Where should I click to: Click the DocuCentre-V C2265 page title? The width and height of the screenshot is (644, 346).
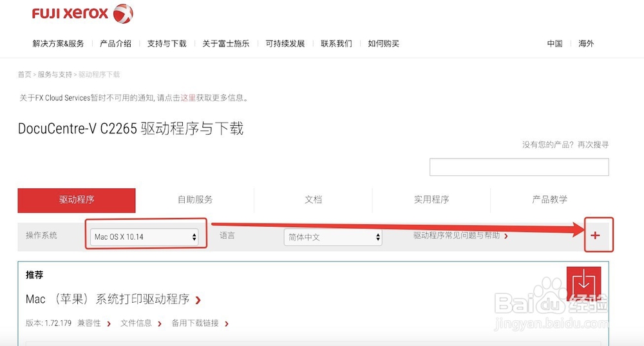[x=131, y=129]
